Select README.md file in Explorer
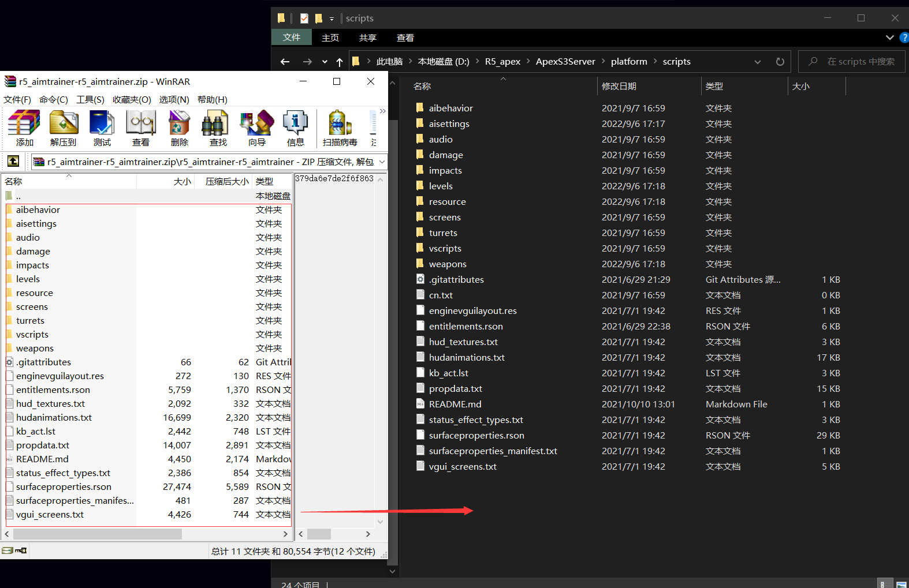909x588 pixels. tap(455, 405)
